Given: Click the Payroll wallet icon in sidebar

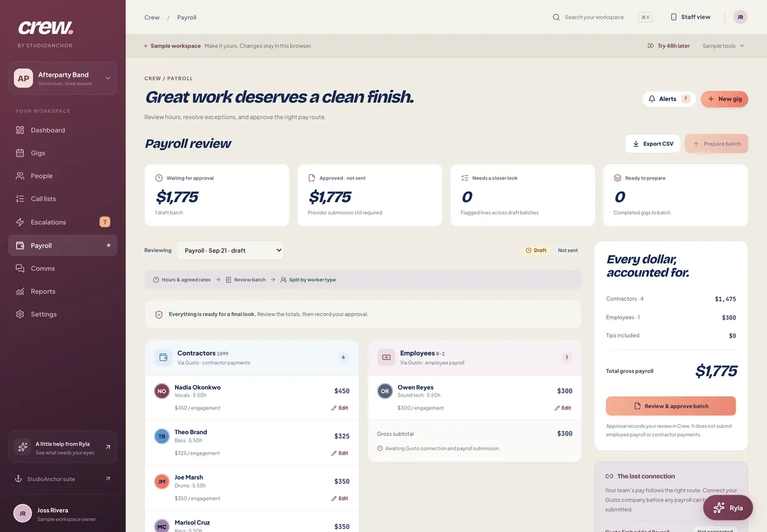Looking at the screenshot, I should click(x=20, y=246).
